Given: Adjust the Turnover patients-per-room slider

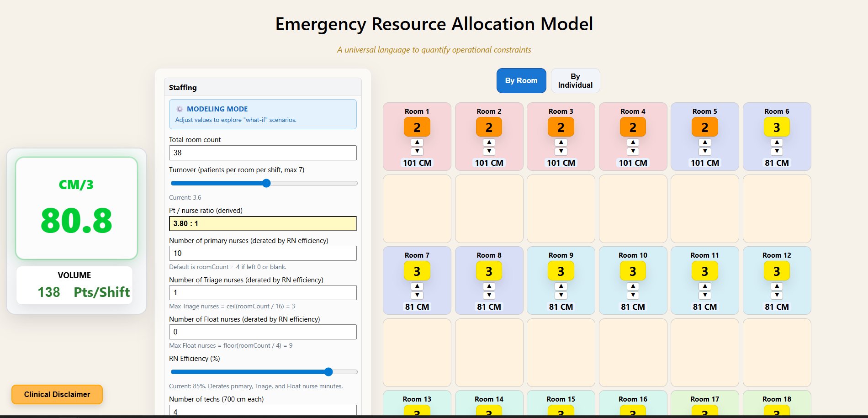Looking at the screenshot, I should [266, 183].
